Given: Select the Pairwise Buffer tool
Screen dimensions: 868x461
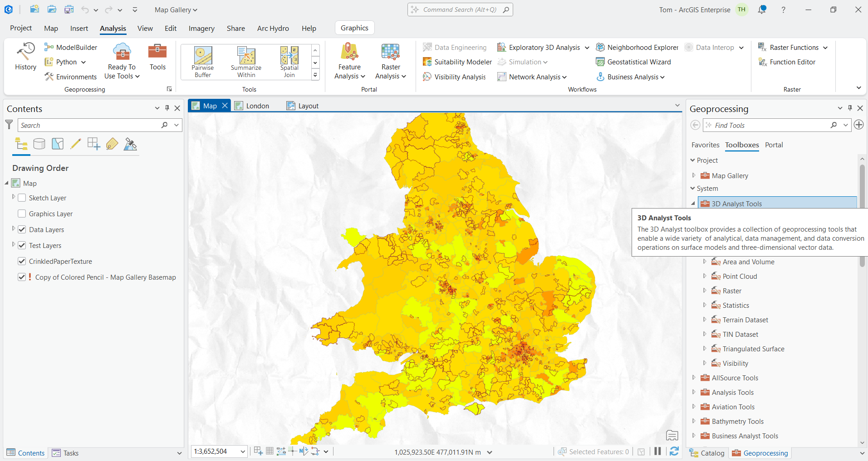Looking at the screenshot, I should 202,61.
